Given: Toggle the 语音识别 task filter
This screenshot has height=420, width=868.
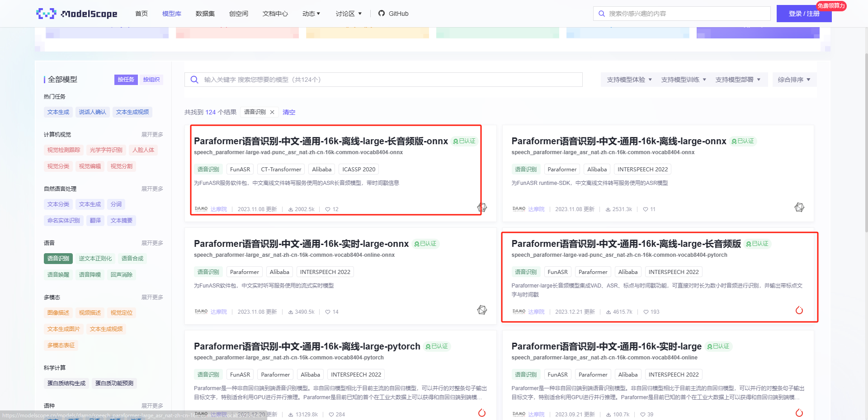Looking at the screenshot, I should [58, 259].
